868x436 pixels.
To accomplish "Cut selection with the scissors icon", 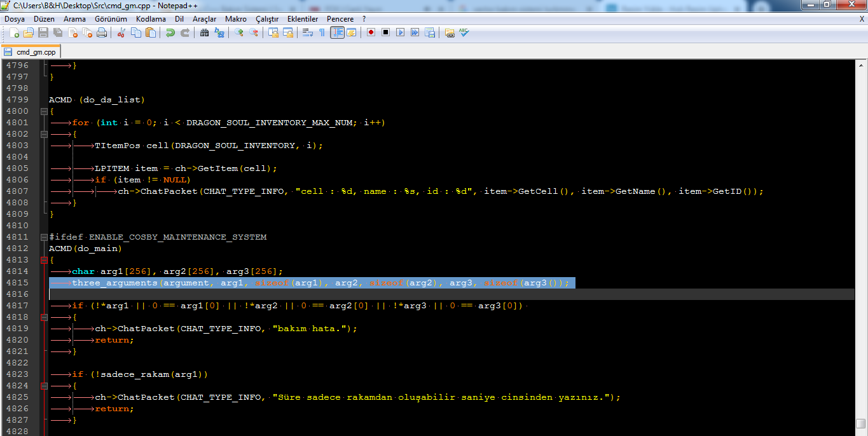I will pos(121,32).
